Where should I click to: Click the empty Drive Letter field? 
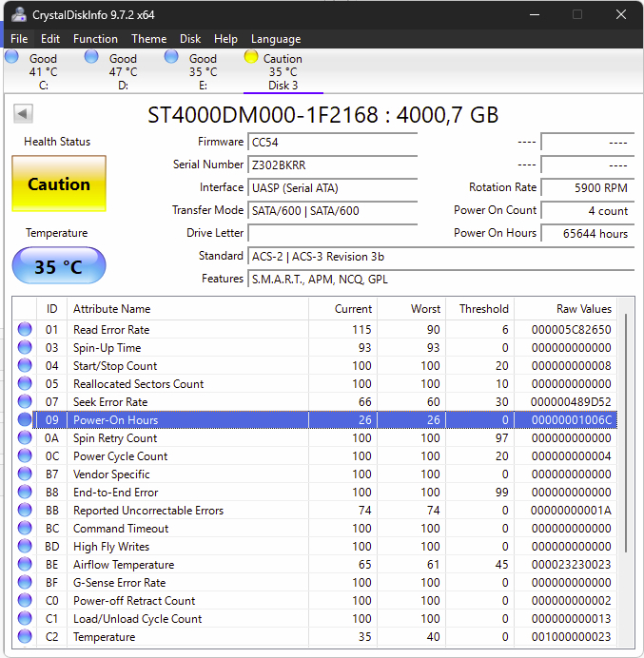(x=333, y=233)
